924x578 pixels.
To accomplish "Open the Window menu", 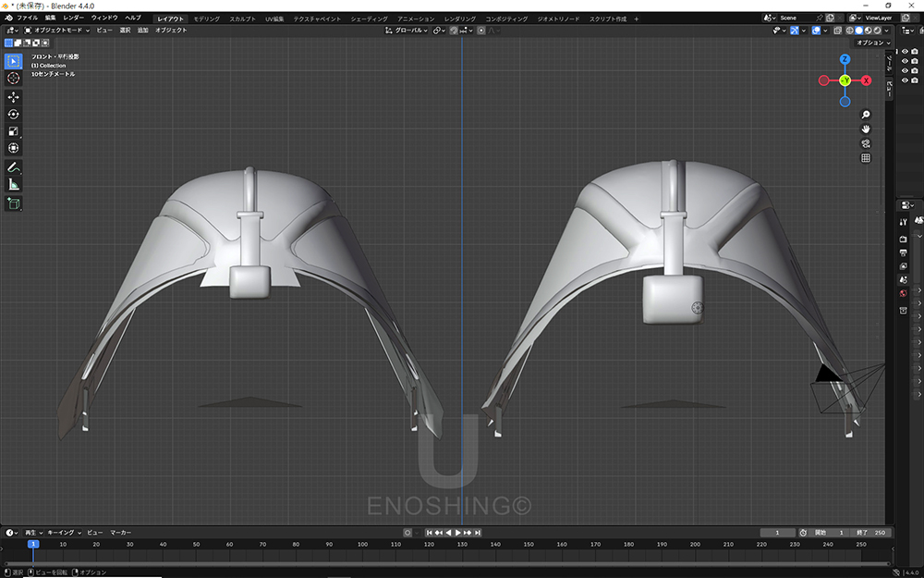I will coord(104,18).
